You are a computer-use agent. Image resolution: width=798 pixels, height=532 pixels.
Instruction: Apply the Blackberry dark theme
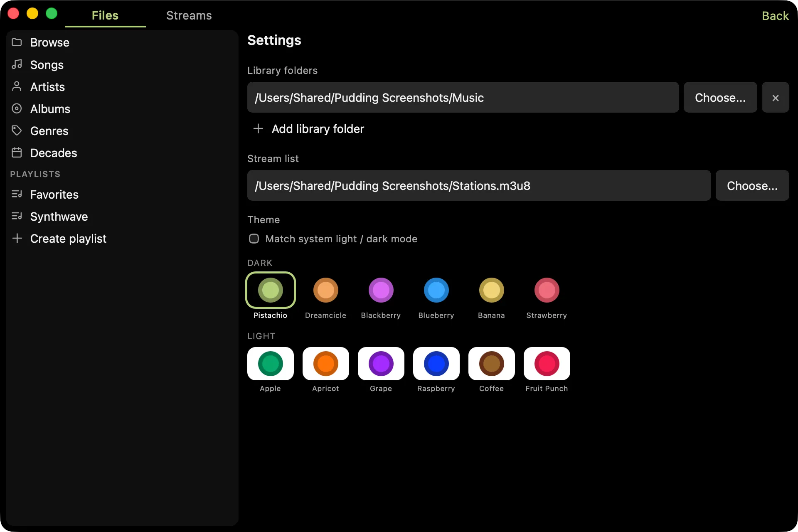click(x=381, y=290)
